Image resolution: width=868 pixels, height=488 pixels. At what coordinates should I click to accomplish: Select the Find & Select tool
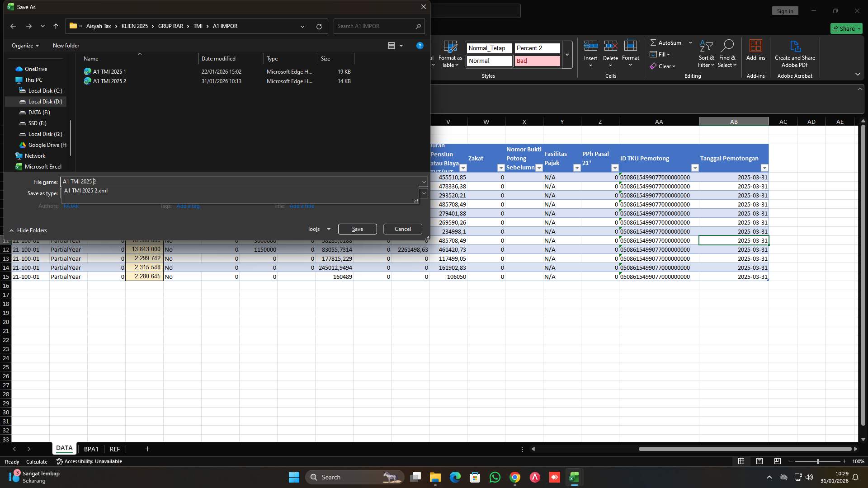point(727,53)
